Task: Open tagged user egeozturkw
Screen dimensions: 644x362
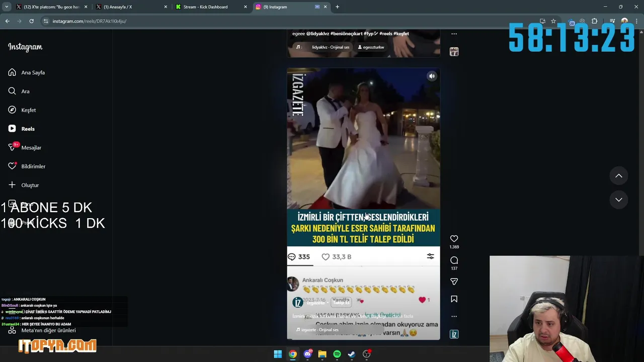Action: (371, 47)
